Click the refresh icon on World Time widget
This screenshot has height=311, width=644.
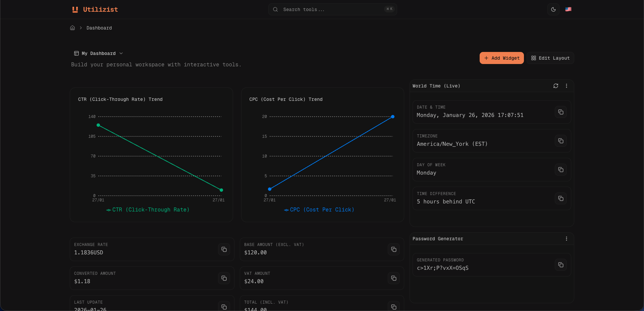(x=556, y=86)
